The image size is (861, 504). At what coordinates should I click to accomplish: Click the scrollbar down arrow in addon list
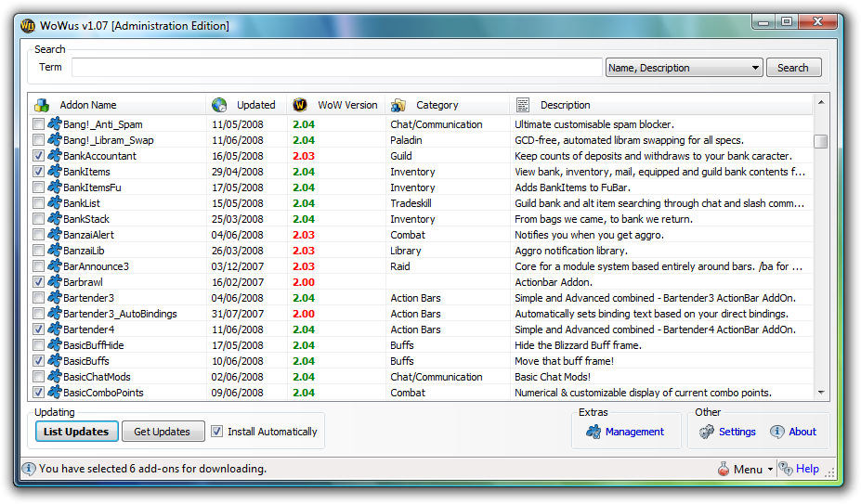tap(821, 393)
